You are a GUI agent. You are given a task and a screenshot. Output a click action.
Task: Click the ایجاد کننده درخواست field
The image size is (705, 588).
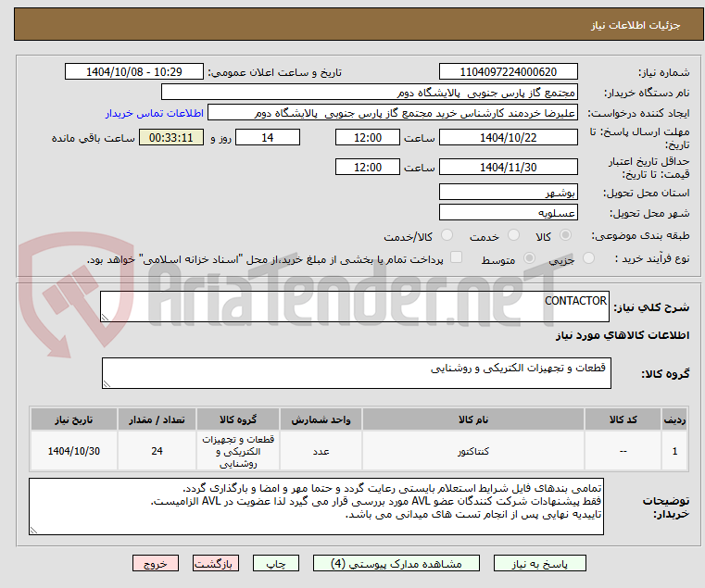[392, 113]
